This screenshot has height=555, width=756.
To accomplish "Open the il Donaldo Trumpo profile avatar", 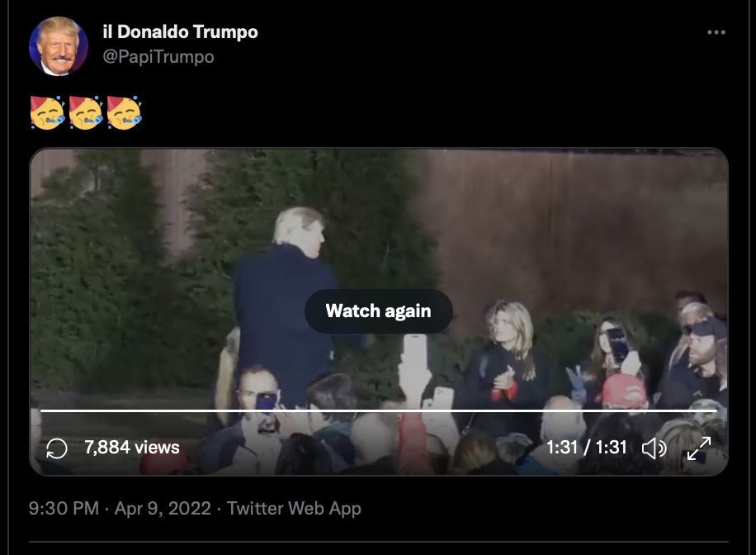I will [x=59, y=46].
